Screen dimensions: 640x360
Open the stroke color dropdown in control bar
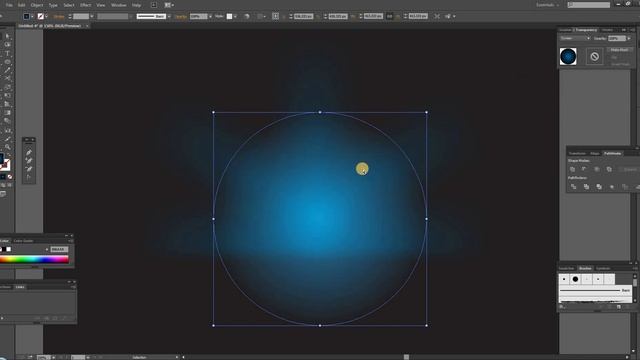[46, 16]
